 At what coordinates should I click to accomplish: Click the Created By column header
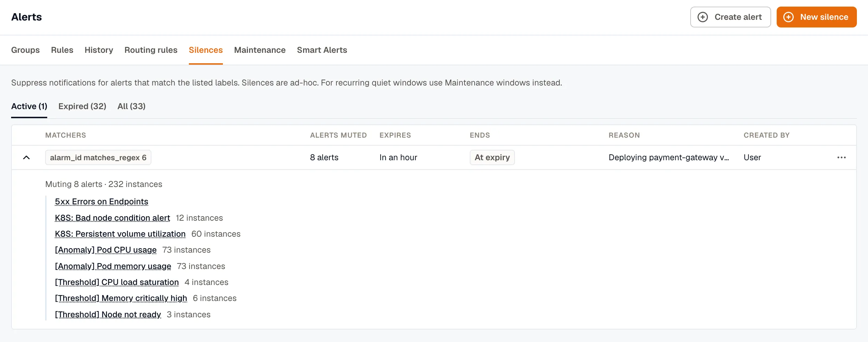(x=767, y=135)
